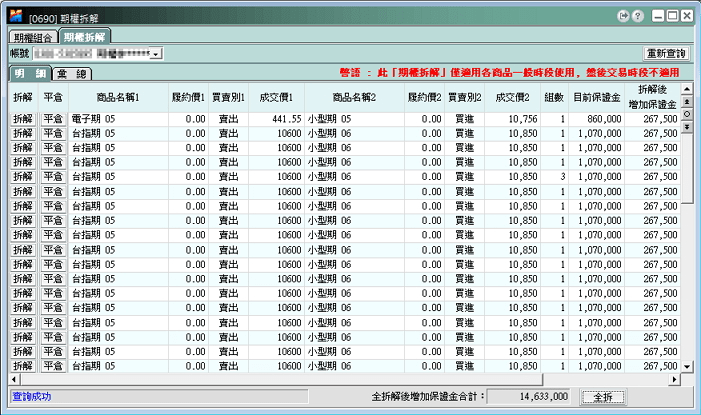Click 平倉 button in the 電子期 row
The height and width of the screenshot is (415, 701).
(x=53, y=118)
